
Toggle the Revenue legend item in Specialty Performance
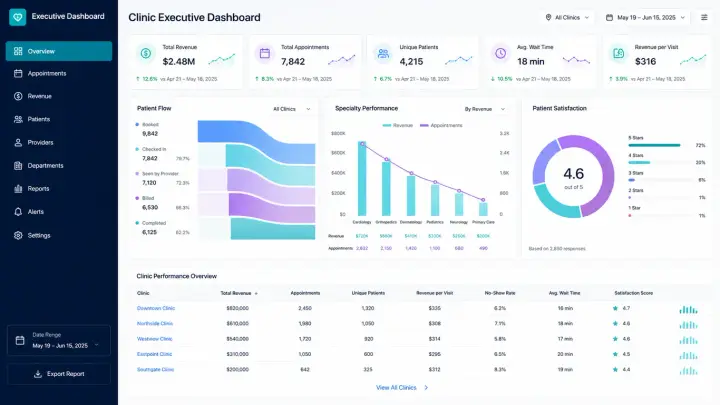click(398, 125)
